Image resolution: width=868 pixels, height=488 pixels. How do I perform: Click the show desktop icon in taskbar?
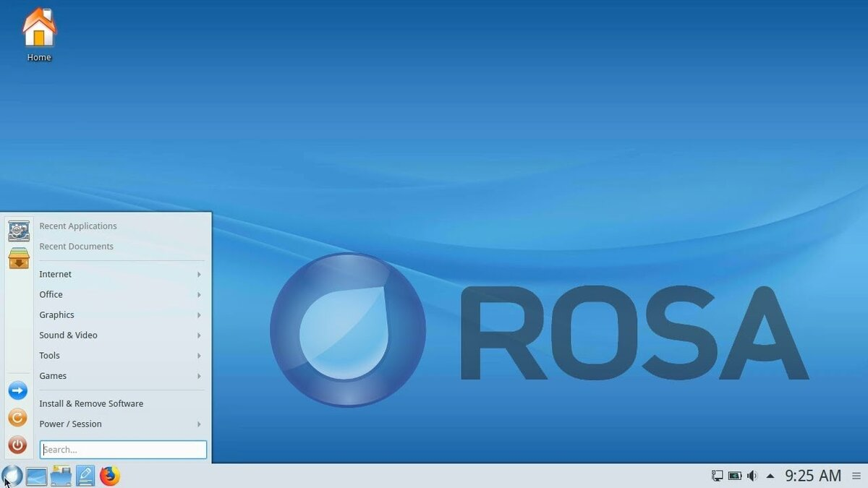[x=36, y=476]
